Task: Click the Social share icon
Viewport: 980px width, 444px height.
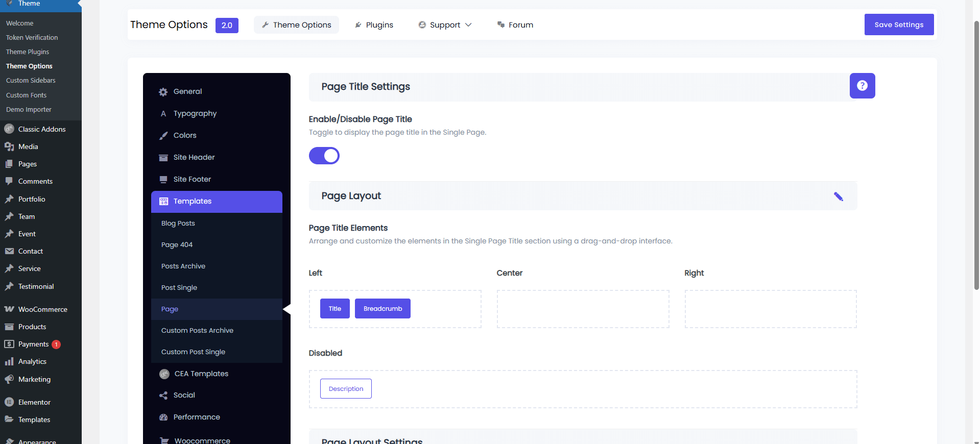Action: (x=163, y=396)
